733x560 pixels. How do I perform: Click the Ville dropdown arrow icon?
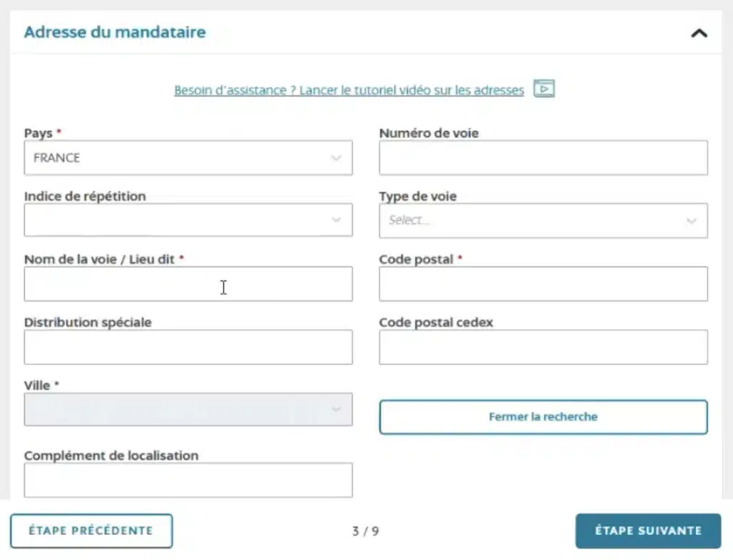[x=336, y=409]
